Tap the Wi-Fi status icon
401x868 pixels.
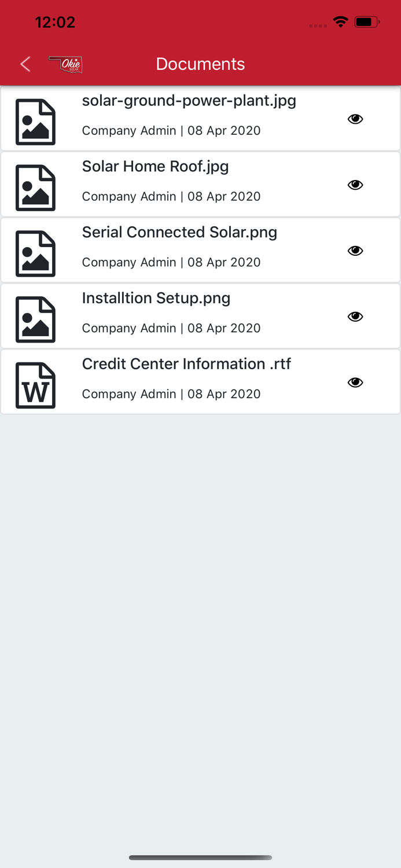click(x=340, y=23)
